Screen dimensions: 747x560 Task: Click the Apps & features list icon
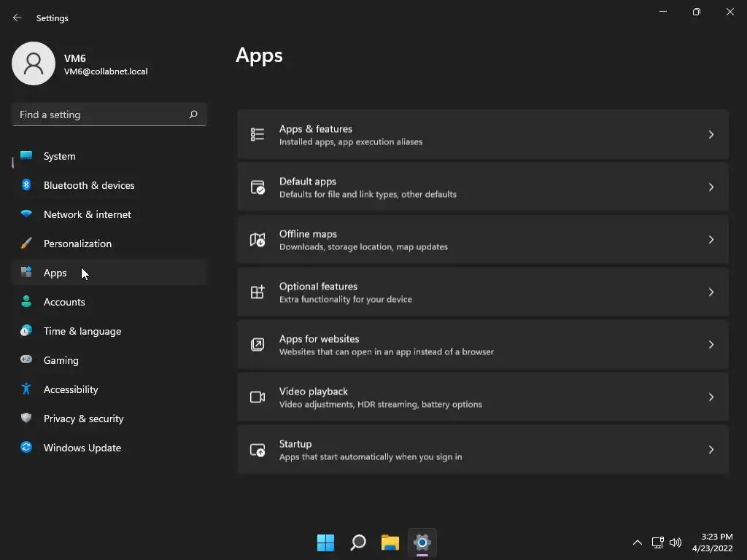coord(258,135)
